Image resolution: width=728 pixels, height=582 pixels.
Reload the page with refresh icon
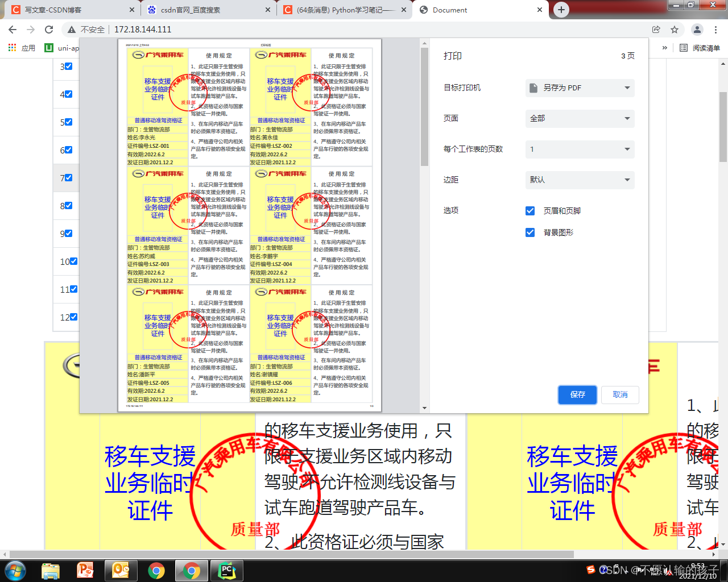click(x=49, y=30)
